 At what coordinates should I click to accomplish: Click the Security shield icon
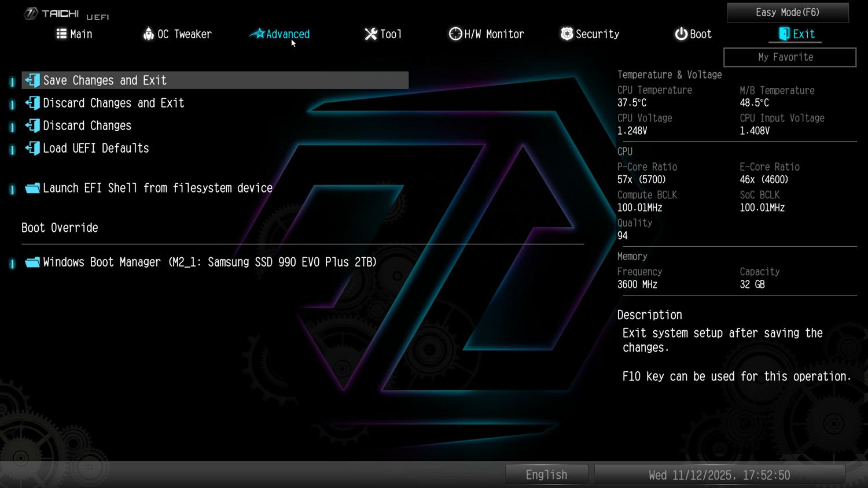[x=567, y=34]
